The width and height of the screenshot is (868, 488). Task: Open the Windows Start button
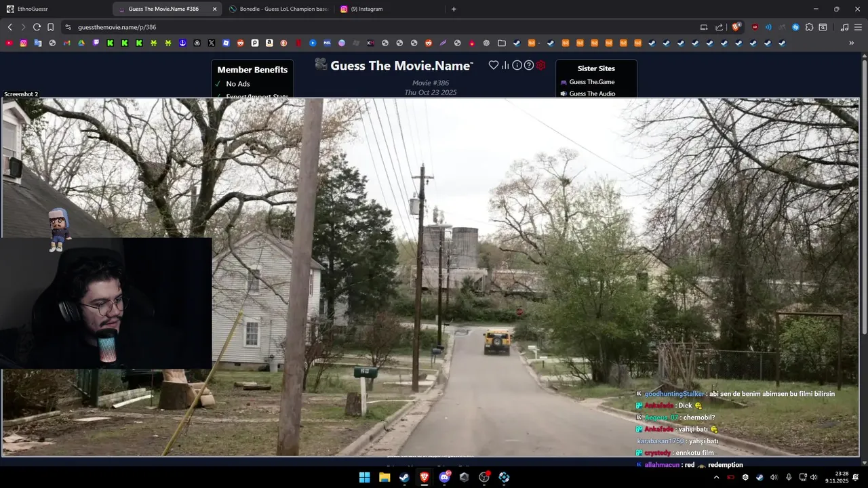364,477
